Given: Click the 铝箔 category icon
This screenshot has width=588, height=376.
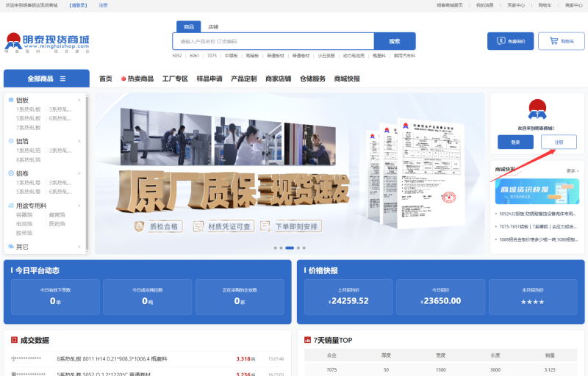Looking at the screenshot, I should [11, 141].
